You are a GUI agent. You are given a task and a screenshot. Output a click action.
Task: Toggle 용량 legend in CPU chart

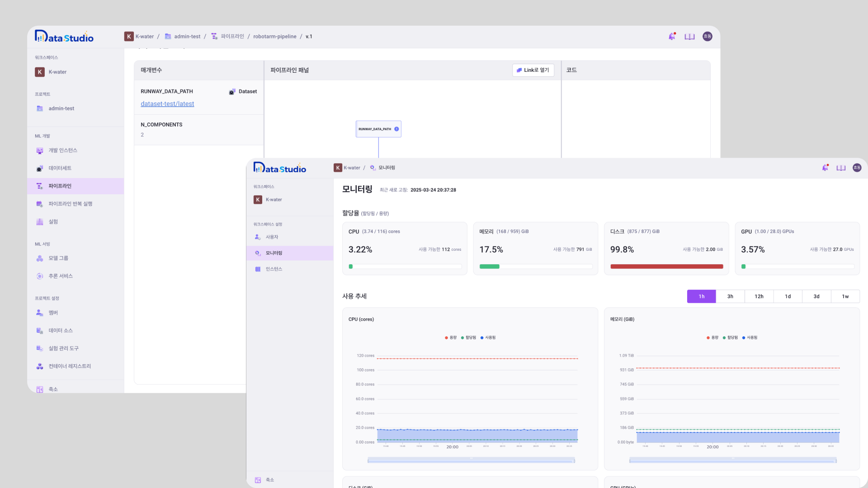click(x=451, y=338)
